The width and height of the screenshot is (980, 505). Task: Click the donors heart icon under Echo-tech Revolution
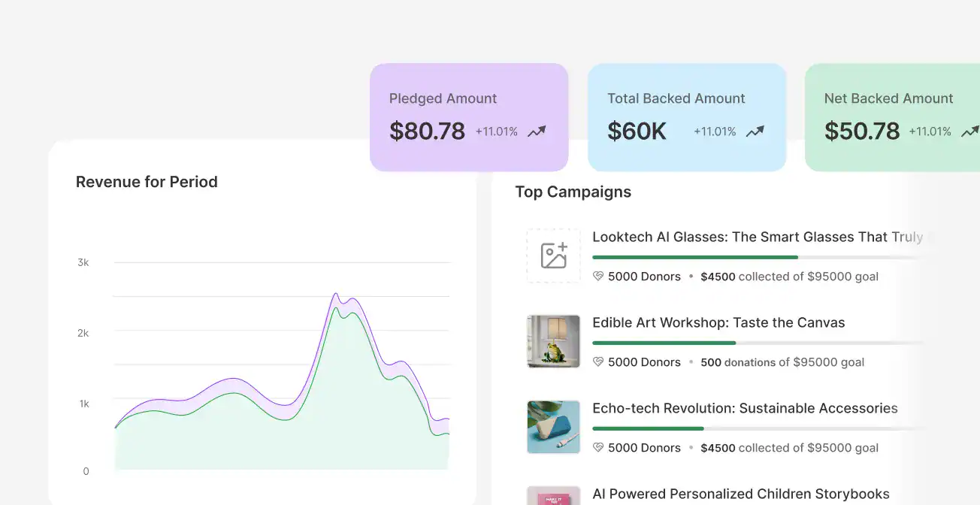[x=598, y=448]
